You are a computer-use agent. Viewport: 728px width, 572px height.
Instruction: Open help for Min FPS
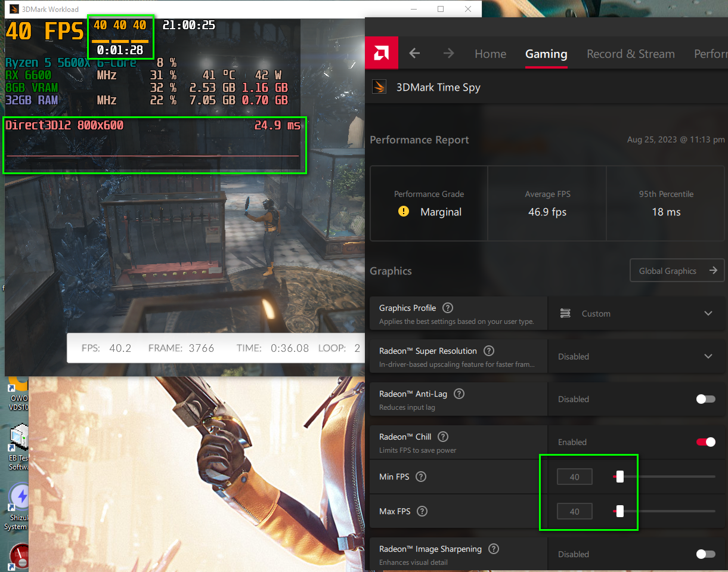(421, 477)
